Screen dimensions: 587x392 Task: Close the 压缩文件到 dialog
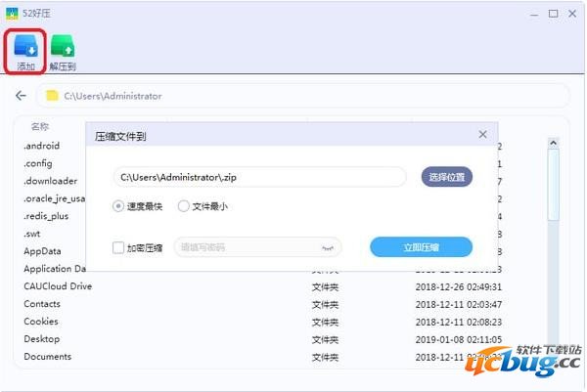(x=482, y=134)
